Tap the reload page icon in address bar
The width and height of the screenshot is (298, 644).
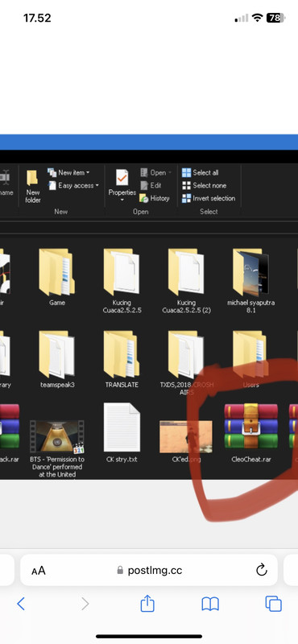tap(262, 570)
